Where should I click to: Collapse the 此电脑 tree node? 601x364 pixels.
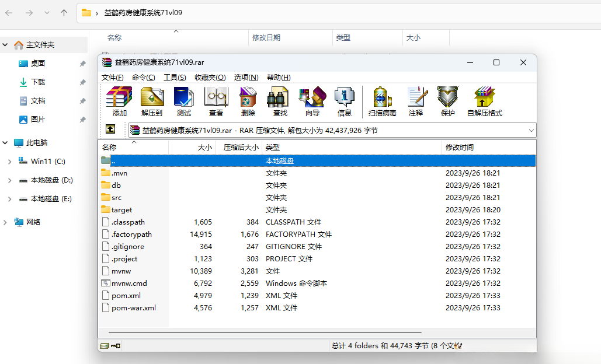coord(5,143)
